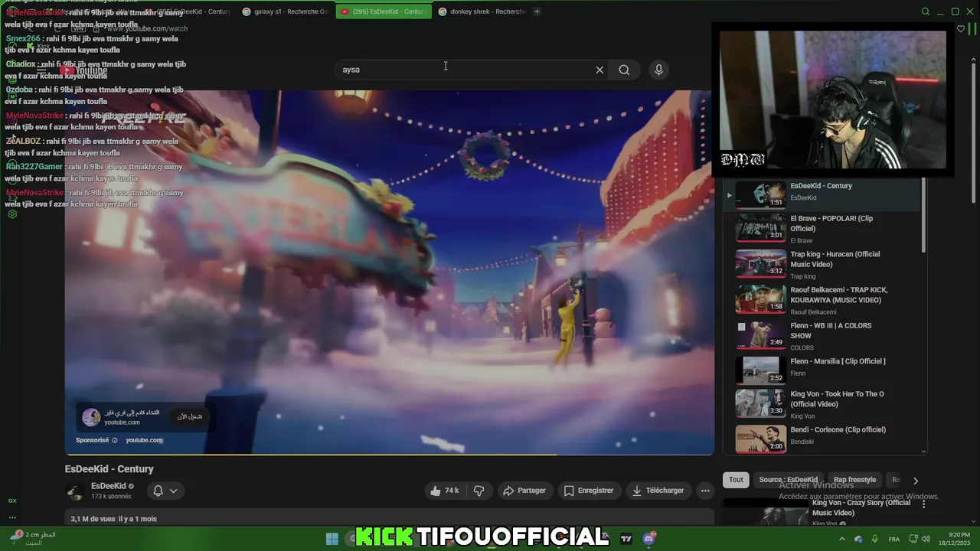Click the sponsored ad youtube.com link
This screenshot has width=980, height=551.
coord(144,440)
